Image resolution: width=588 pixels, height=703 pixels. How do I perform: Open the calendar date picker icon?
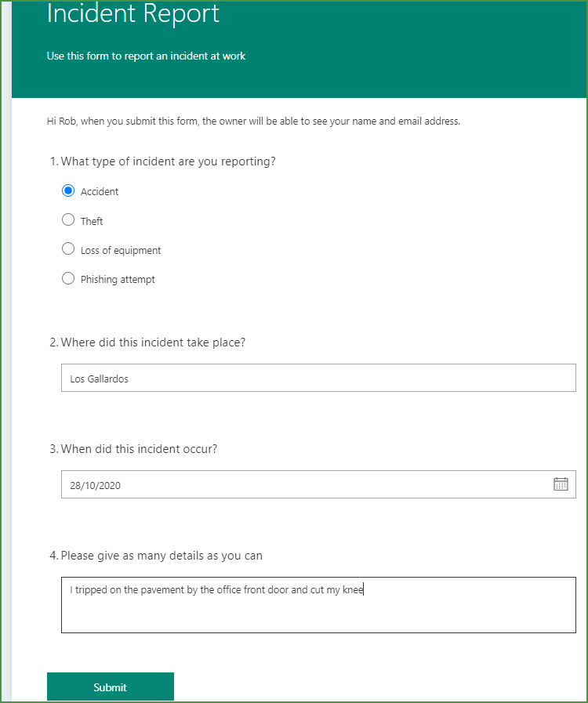click(x=561, y=484)
